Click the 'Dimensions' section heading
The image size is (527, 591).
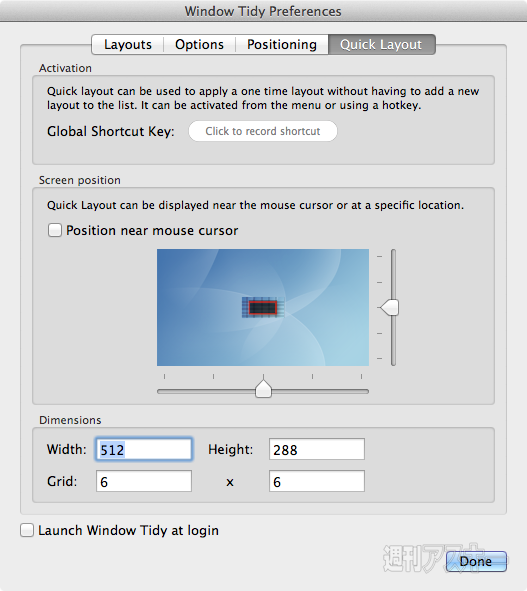[x=70, y=420]
